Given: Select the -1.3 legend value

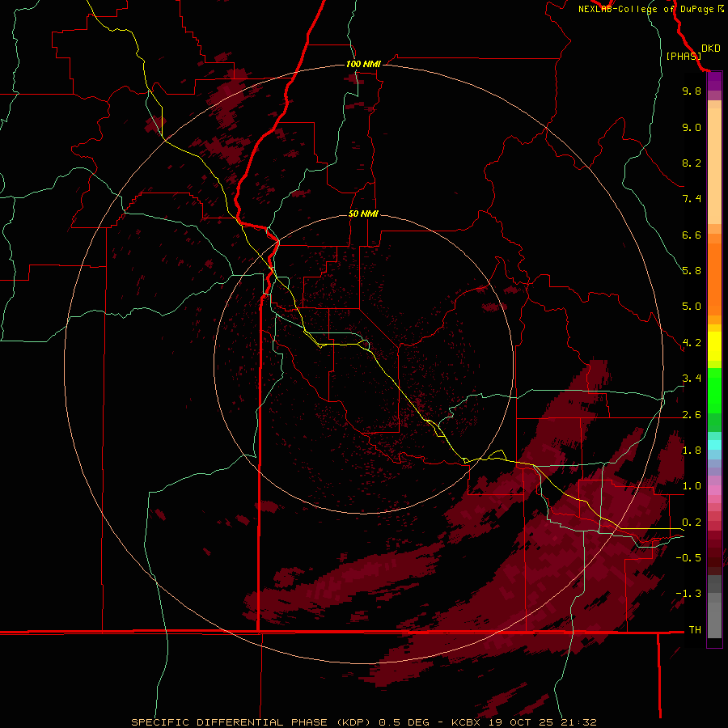Looking at the screenshot, I should click(x=688, y=594).
